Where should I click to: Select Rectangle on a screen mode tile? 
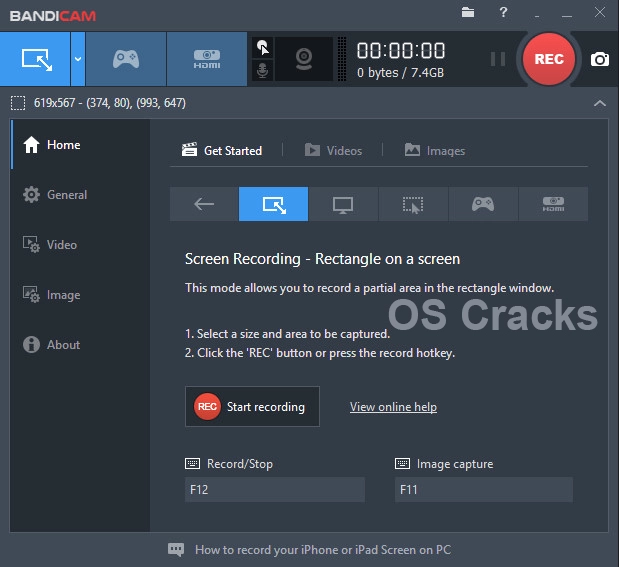[274, 204]
